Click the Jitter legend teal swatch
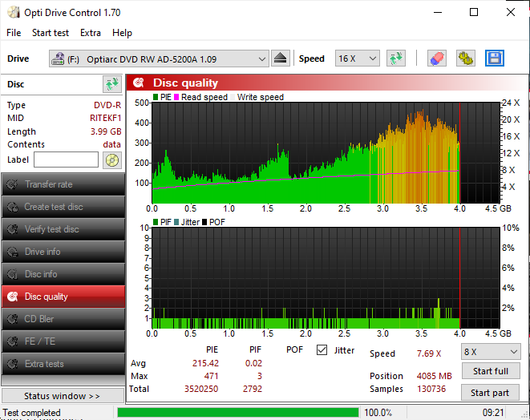The width and height of the screenshot is (530, 420). [176, 222]
